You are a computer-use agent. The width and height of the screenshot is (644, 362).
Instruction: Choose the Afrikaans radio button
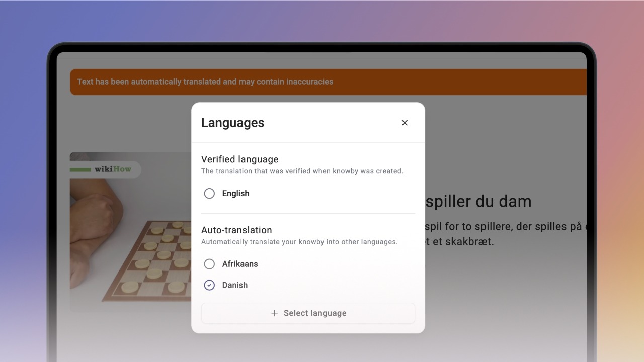(209, 264)
